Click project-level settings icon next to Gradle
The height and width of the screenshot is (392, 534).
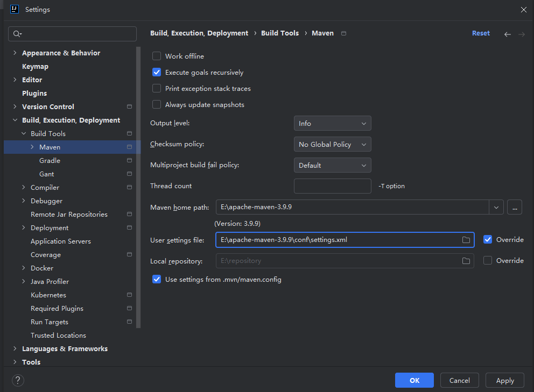click(129, 161)
